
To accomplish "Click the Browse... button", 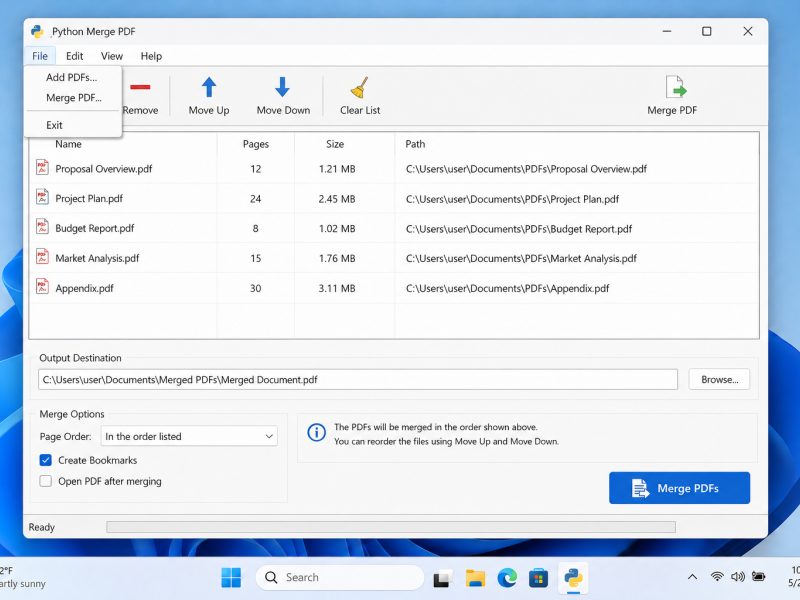I will tap(719, 380).
